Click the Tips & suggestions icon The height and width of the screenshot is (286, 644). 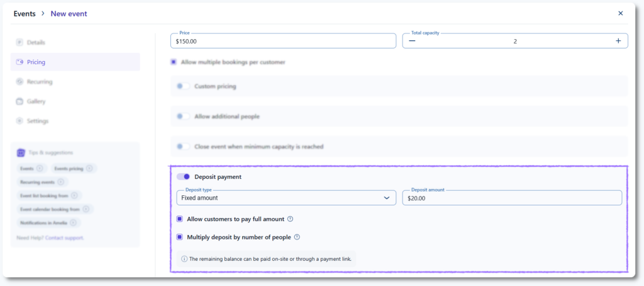[x=21, y=152]
